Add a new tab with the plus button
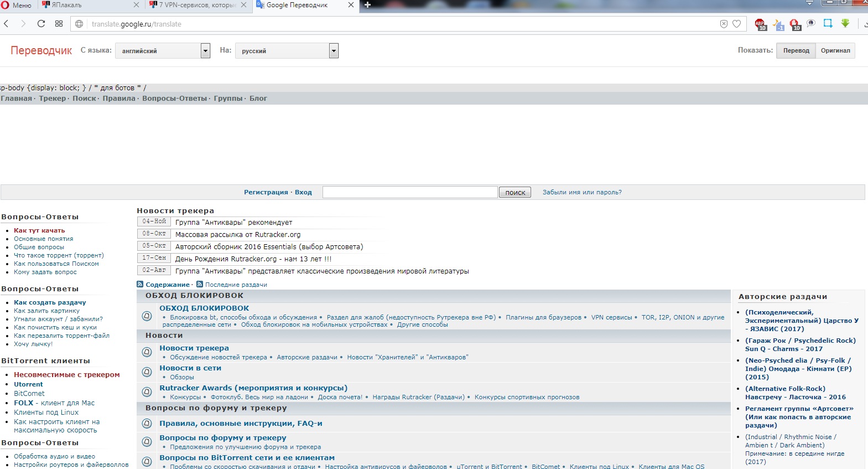Viewport: 868px width, 469px height. (x=367, y=5)
